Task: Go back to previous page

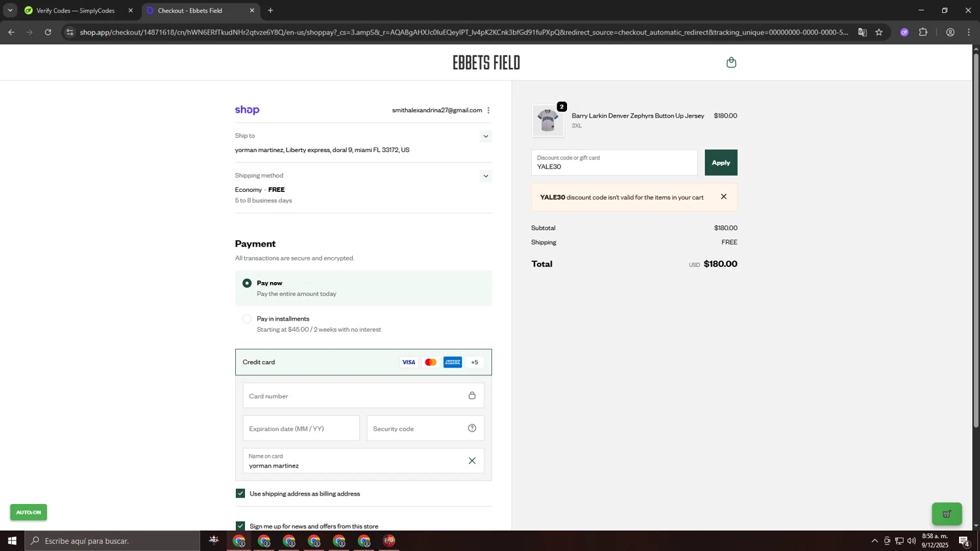Action: pyautogui.click(x=11, y=32)
